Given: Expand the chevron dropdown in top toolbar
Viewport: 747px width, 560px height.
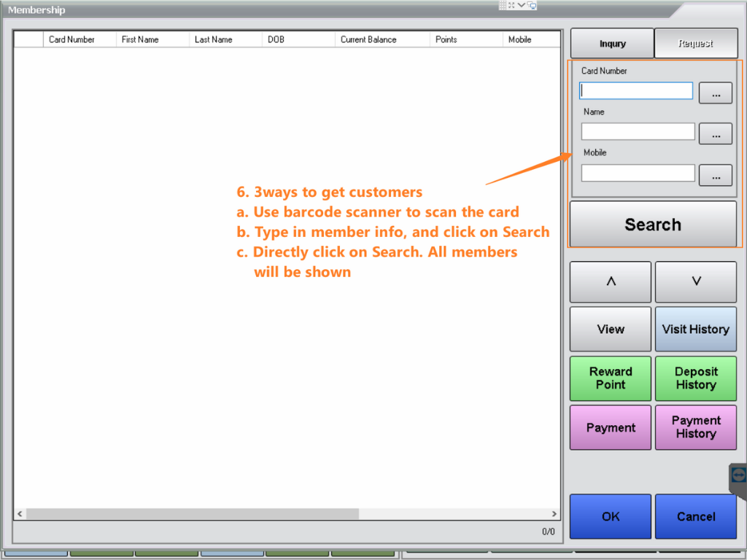Looking at the screenshot, I should point(522,5).
